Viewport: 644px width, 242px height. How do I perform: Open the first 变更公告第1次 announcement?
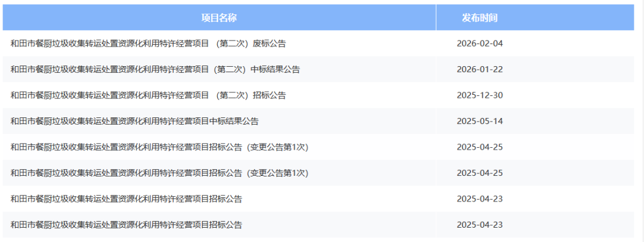coord(159,147)
